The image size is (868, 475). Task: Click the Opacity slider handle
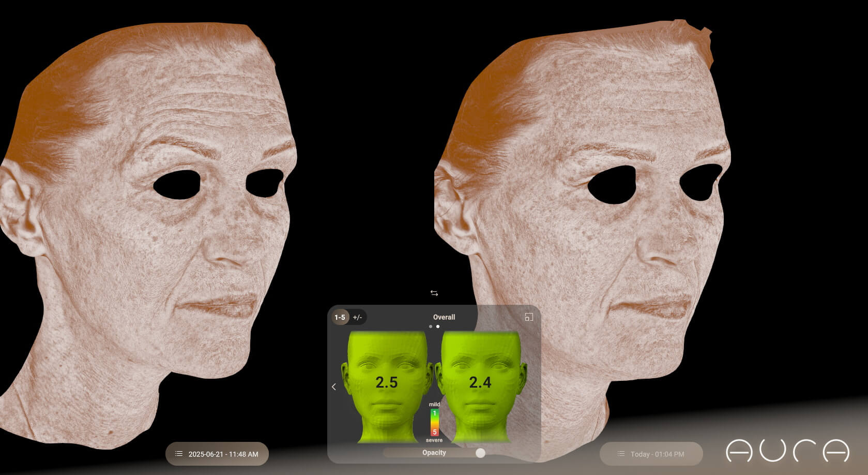click(480, 453)
